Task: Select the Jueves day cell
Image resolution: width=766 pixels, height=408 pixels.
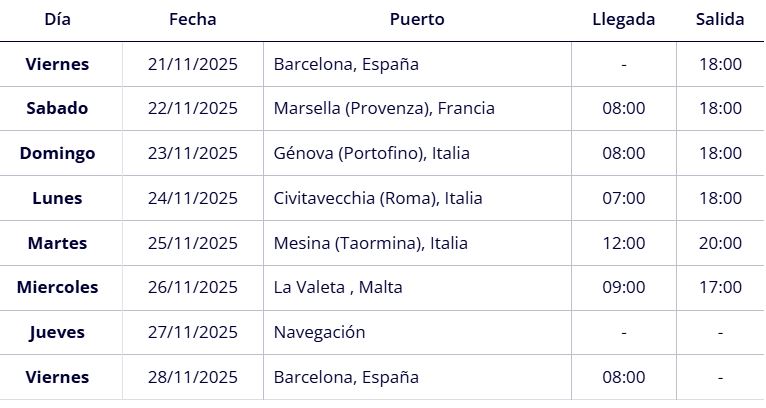Action: 57,332
